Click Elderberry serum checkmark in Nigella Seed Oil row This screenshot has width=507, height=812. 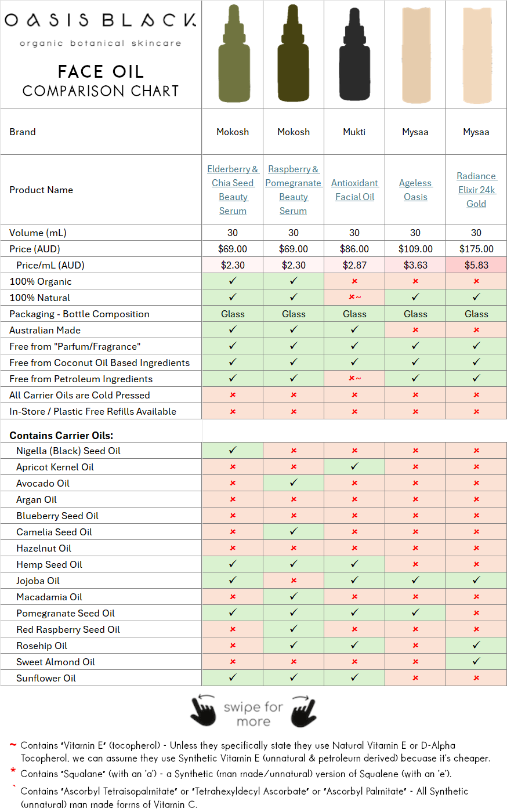click(233, 450)
